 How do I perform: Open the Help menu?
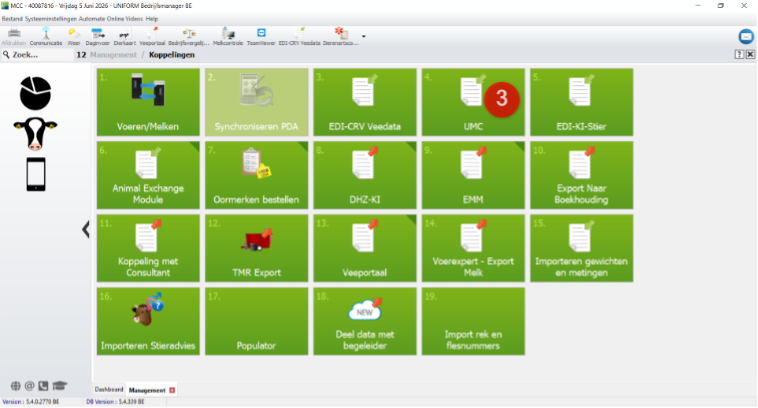pyautogui.click(x=152, y=19)
